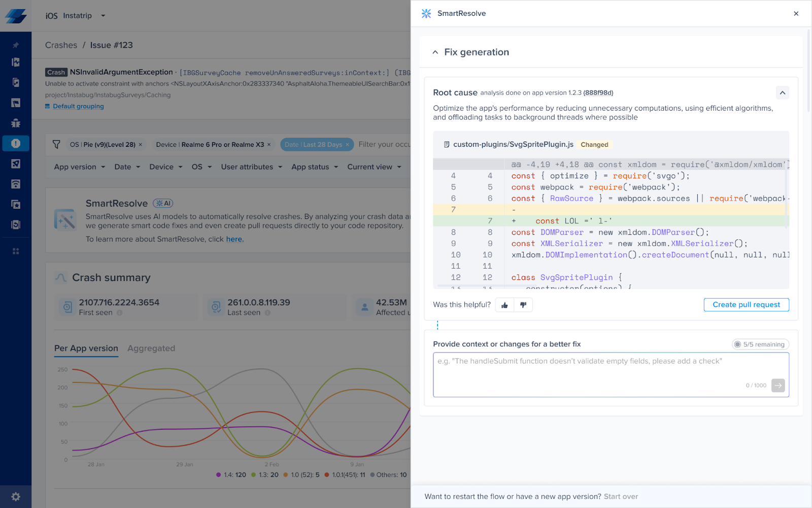Click the send arrow in context box

tap(778, 385)
